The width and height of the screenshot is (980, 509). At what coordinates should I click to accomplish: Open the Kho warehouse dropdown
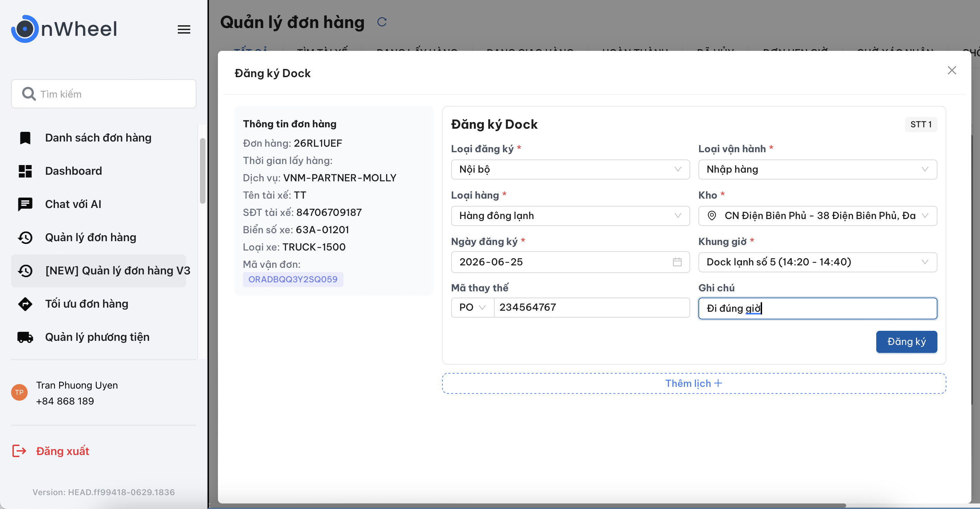point(817,216)
